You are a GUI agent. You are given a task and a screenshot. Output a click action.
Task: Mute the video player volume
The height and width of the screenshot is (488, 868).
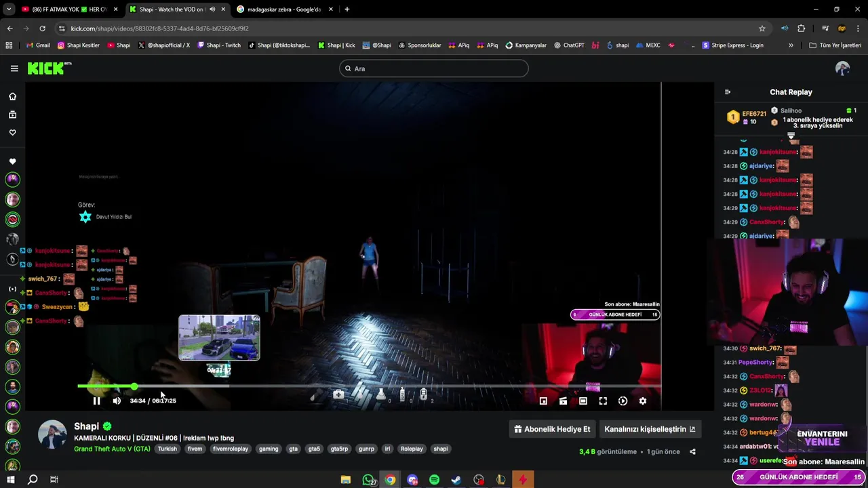click(117, 401)
